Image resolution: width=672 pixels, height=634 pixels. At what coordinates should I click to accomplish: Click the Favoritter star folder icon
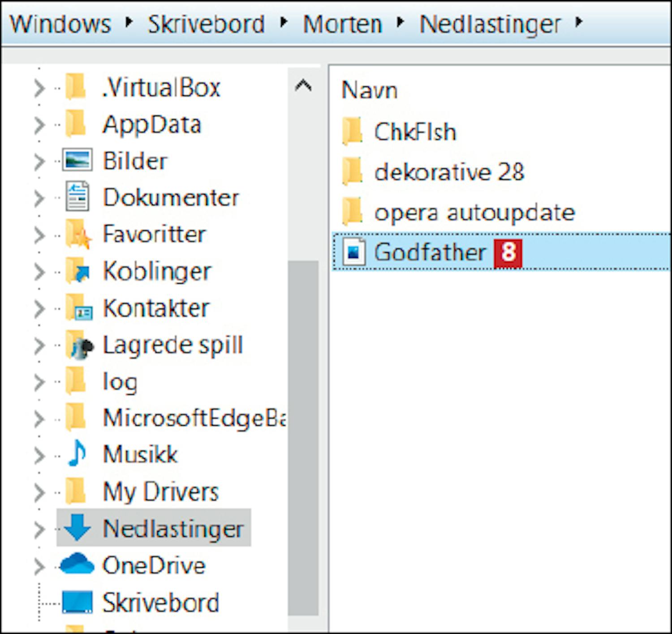(x=77, y=234)
